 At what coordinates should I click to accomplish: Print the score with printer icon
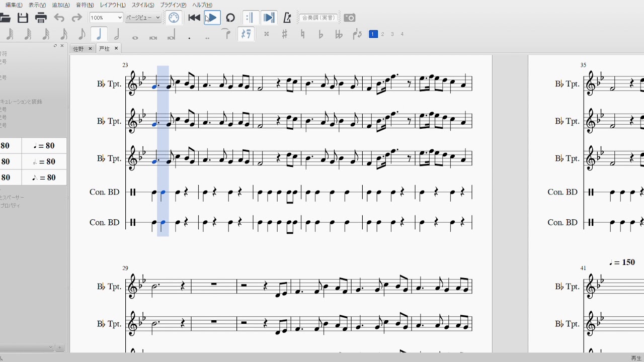(41, 18)
